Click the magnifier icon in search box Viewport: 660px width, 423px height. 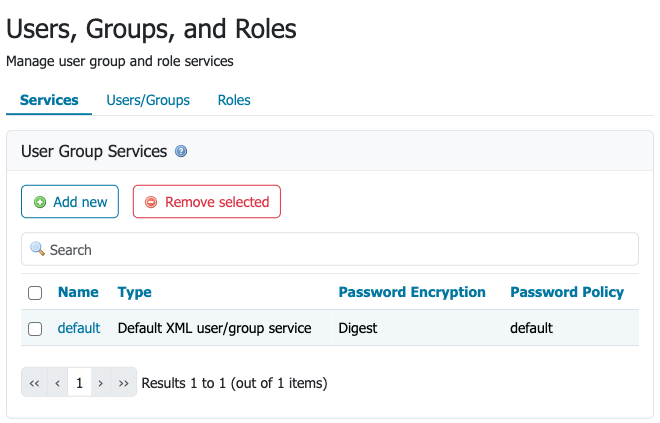coord(37,249)
